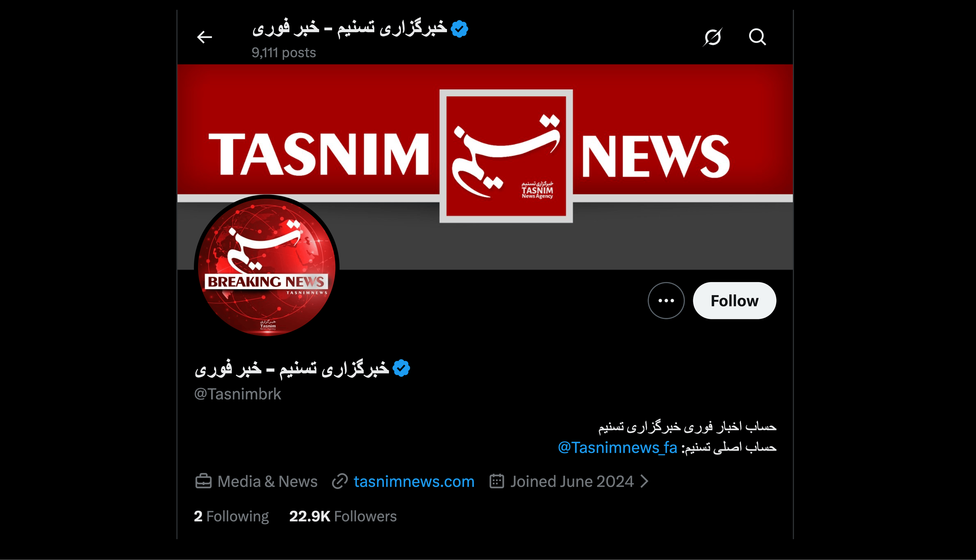Click the calendar joined-date icon
Screen dimensions: 976x560
[x=497, y=481]
